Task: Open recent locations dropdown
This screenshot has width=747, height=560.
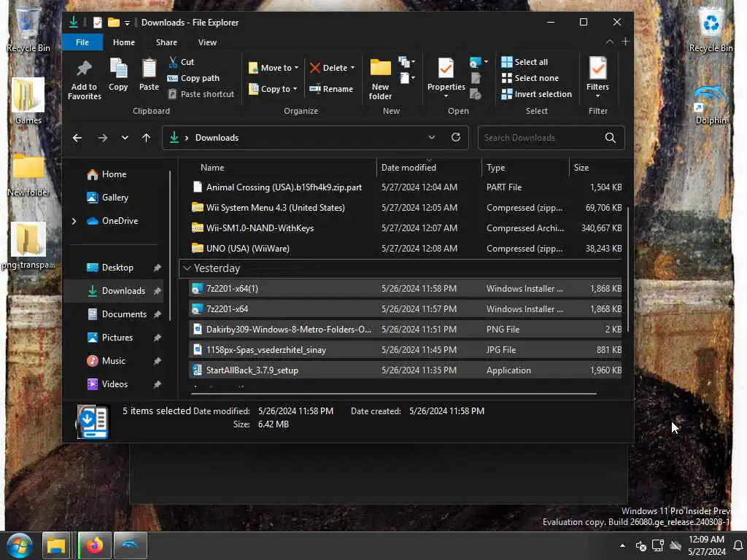Action: point(125,138)
